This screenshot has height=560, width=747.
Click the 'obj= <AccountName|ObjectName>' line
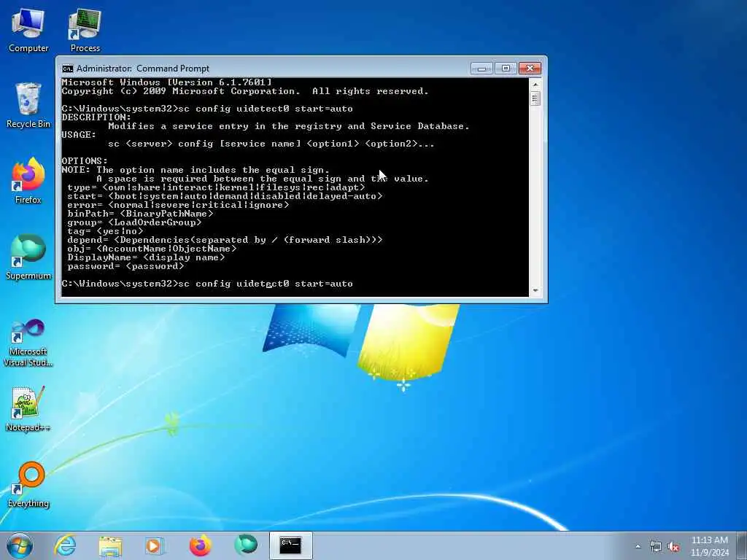(152, 249)
